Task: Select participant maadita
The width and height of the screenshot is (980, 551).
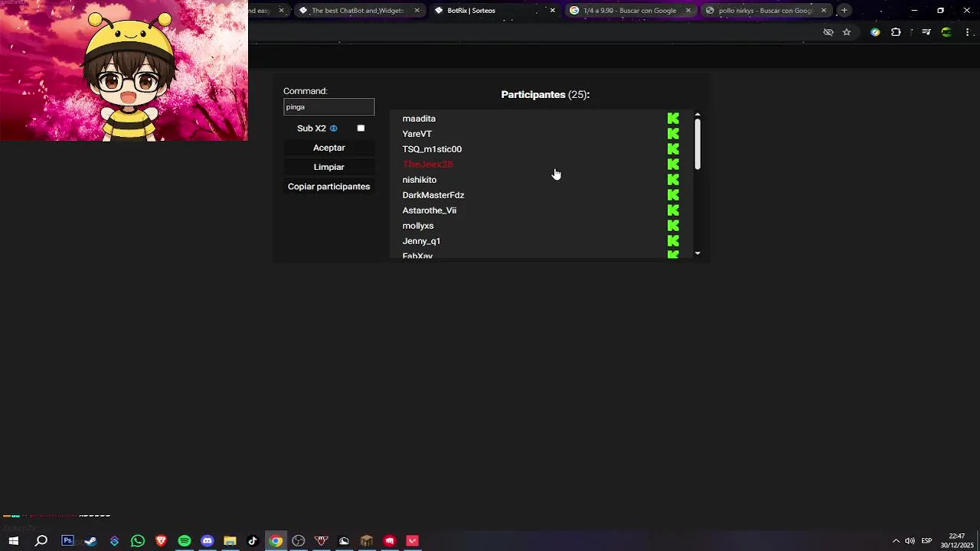Action: point(419,119)
